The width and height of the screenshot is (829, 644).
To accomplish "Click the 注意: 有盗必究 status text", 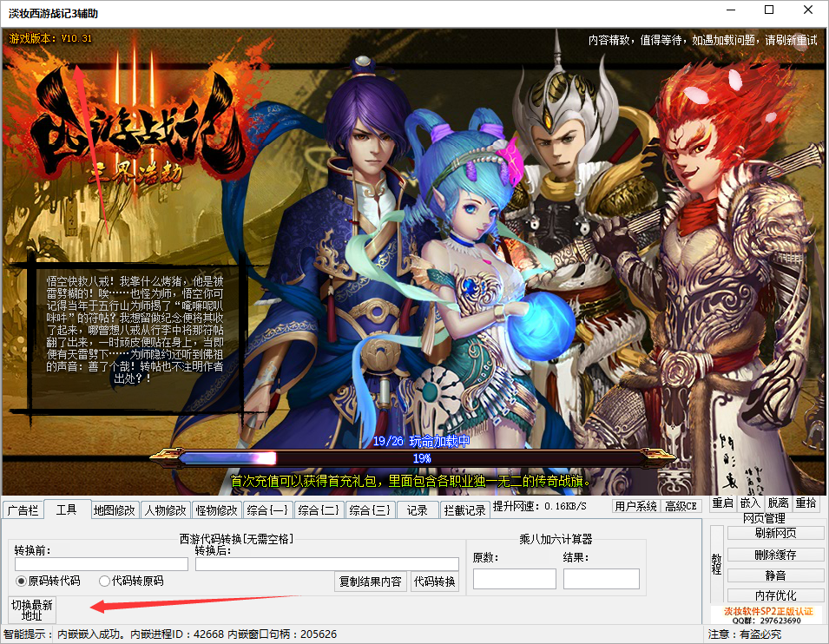I will pos(745,634).
